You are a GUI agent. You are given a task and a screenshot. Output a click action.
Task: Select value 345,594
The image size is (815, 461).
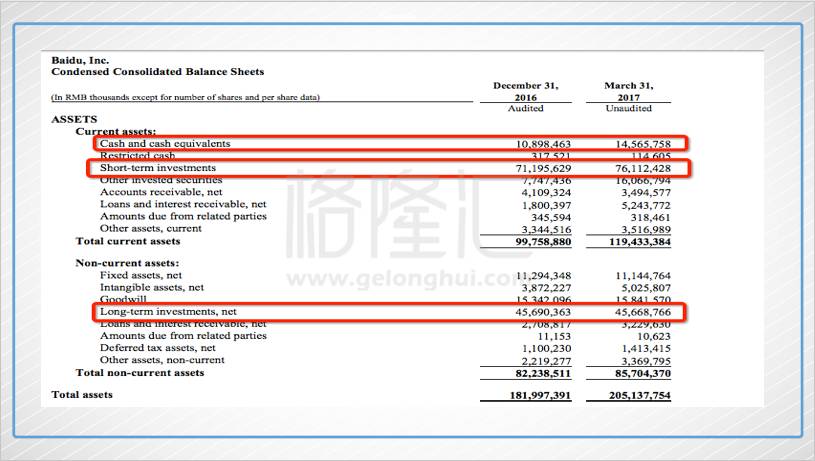(x=551, y=217)
